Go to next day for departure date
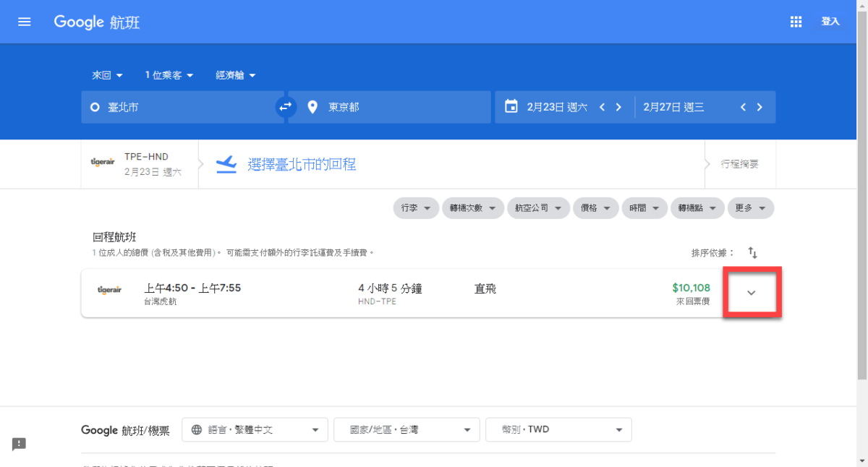This screenshot has height=467, width=868. 618,107
